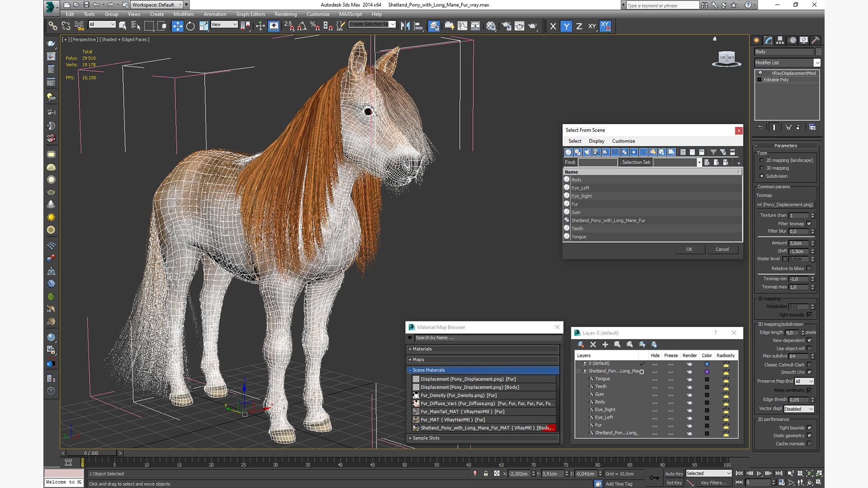
Task: Click the Set Key button
Action: pyautogui.click(x=674, y=483)
